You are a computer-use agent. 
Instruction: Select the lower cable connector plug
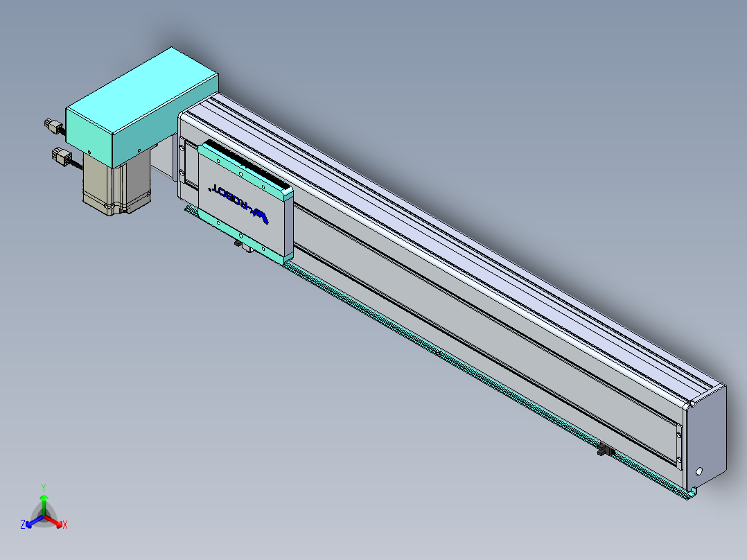coord(61,157)
